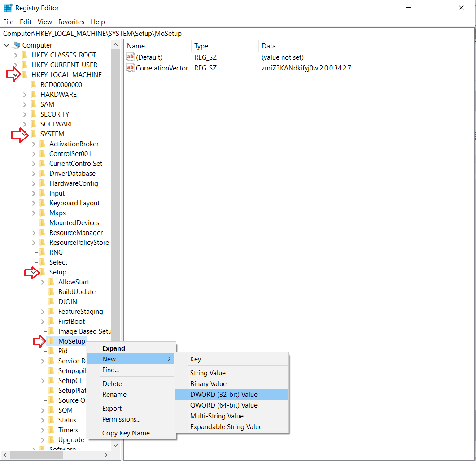
Task: Click the (Default) string value icon
Action: point(130,57)
